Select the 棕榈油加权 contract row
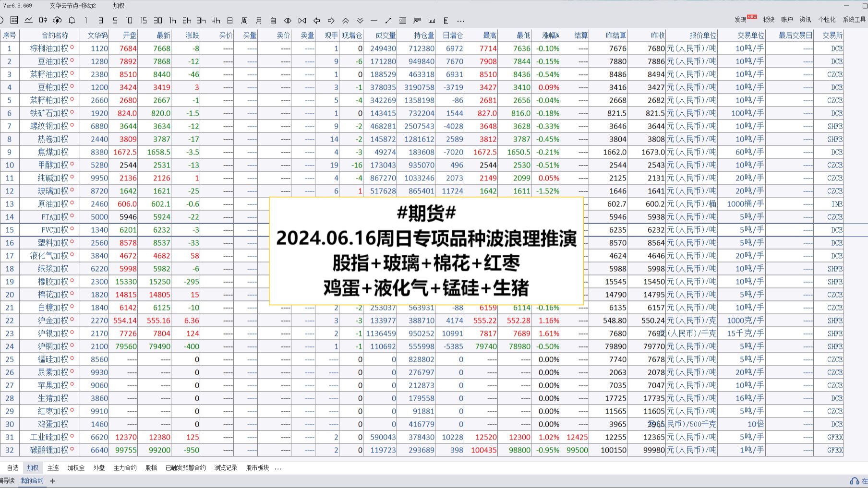This screenshot has height=488, width=868. tap(422, 48)
